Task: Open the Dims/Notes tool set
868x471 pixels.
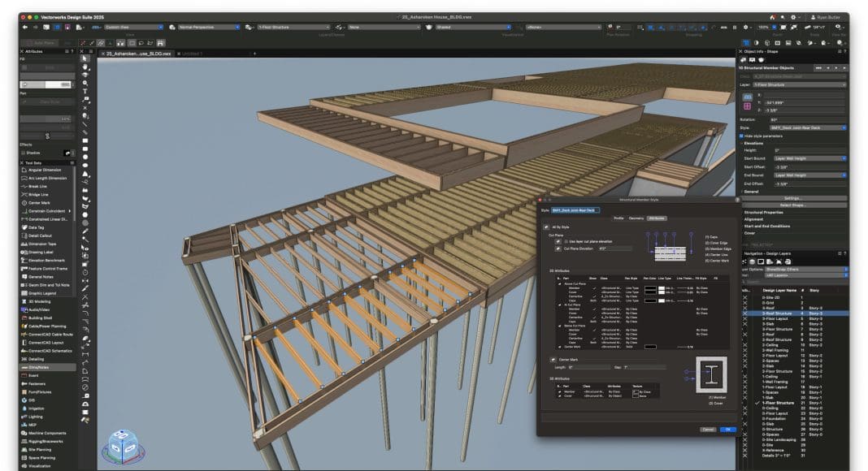Action: tap(39, 367)
